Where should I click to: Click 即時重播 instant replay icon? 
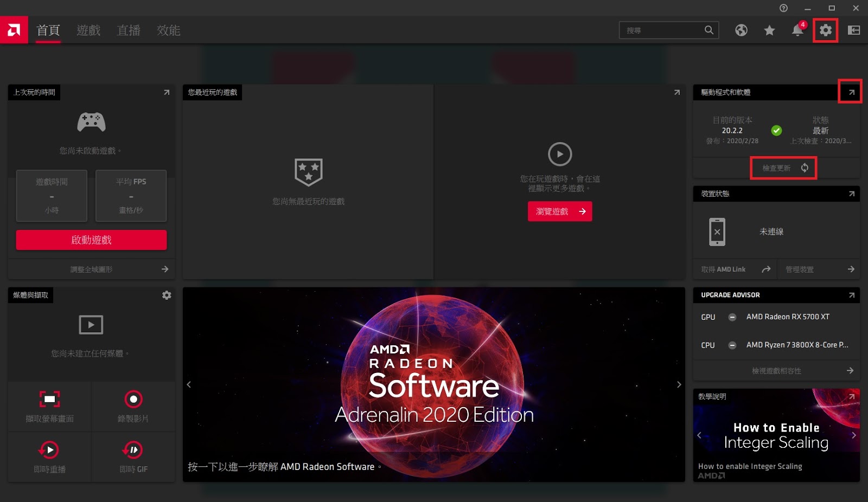(x=50, y=450)
